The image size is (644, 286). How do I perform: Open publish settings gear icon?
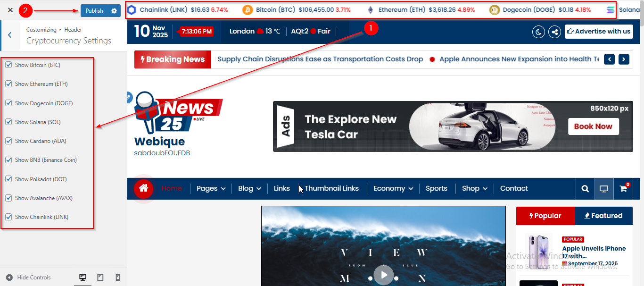click(114, 11)
